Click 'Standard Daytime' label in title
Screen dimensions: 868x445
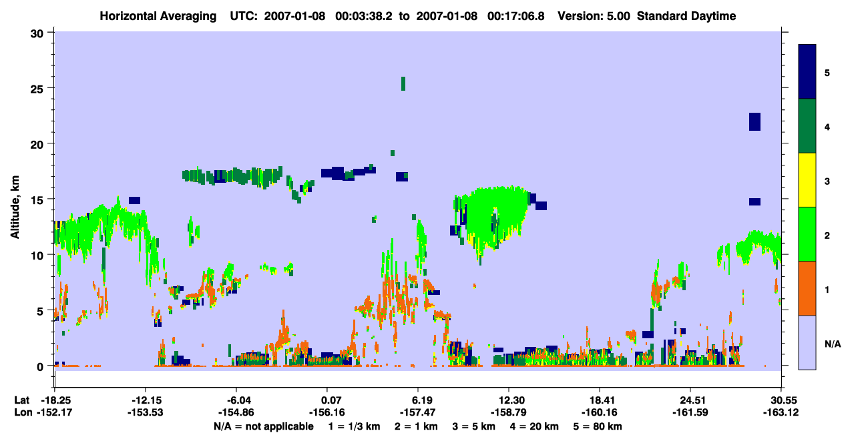pos(686,16)
